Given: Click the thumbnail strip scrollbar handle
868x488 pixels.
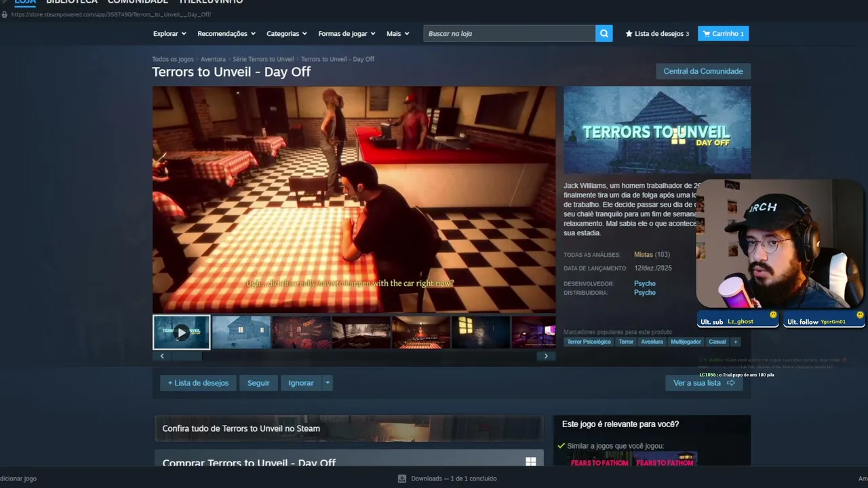Looking at the screenshot, I should click(x=186, y=356).
